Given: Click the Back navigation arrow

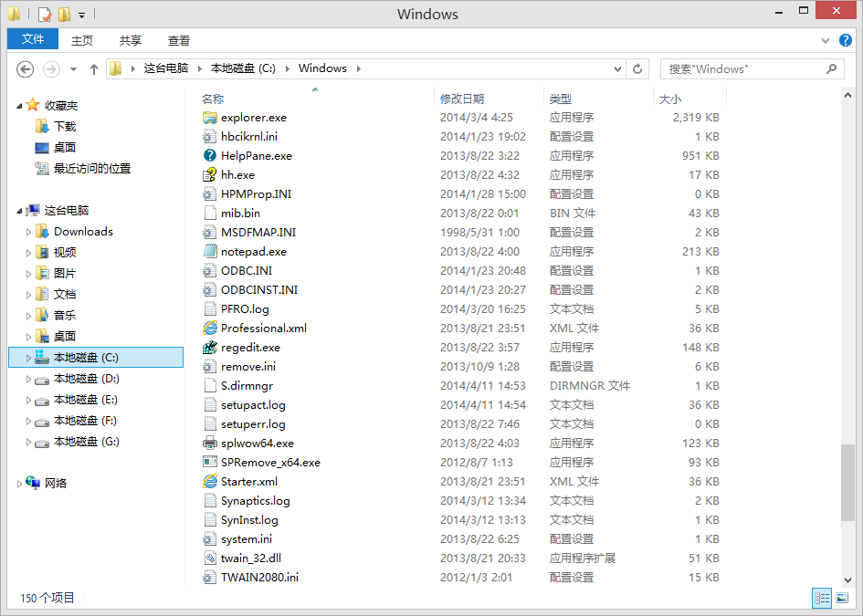Looking at the screenshot, I should pyautogui.click(x=26, y=69).
